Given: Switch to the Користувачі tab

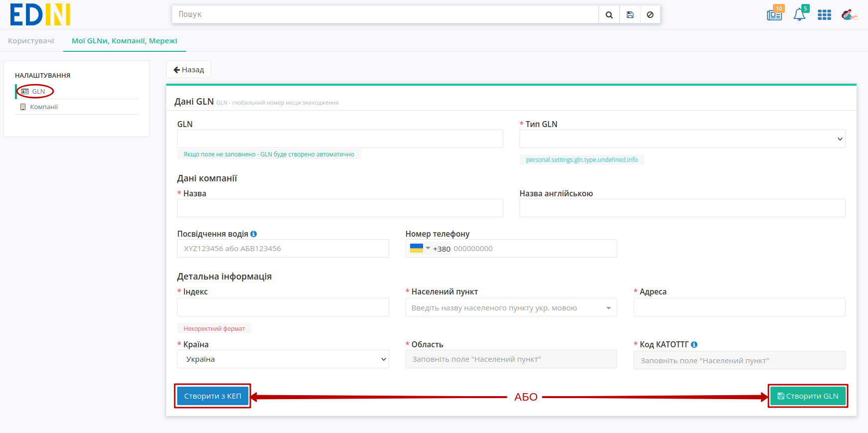Looking at the screenshot, I should coord(31,41).
